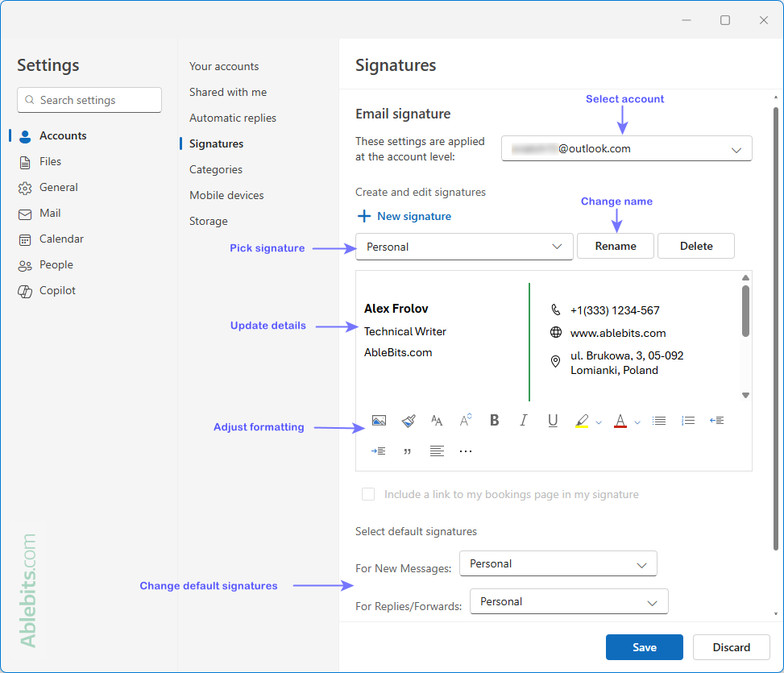Underline the selected text

coord(552,420)
